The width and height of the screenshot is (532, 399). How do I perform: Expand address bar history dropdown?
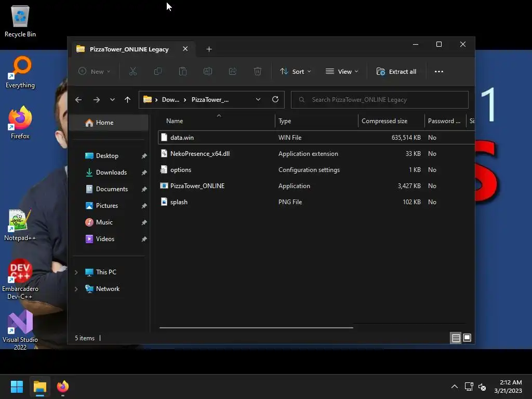point(258,99)
